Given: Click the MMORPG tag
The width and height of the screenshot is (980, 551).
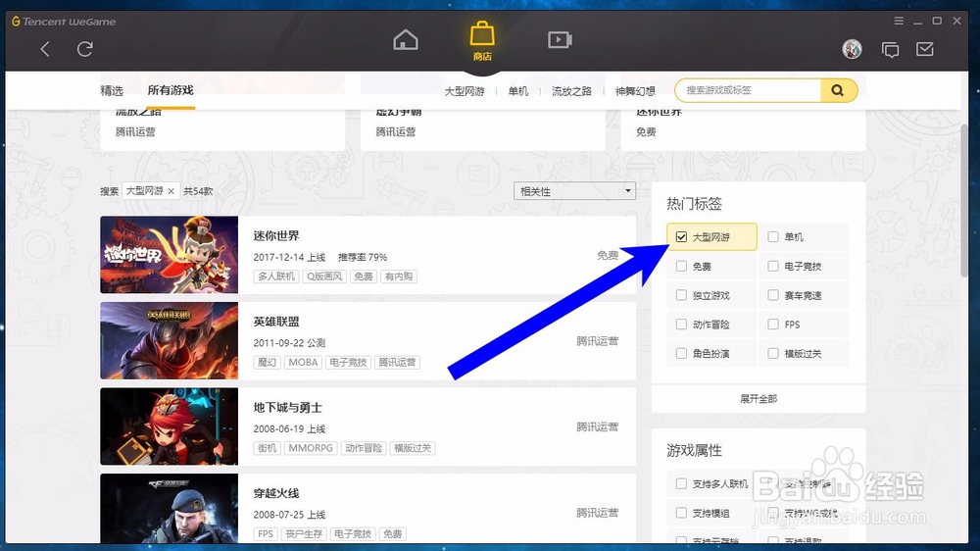Looking at the screenshot, I should [x=311, y=448].
